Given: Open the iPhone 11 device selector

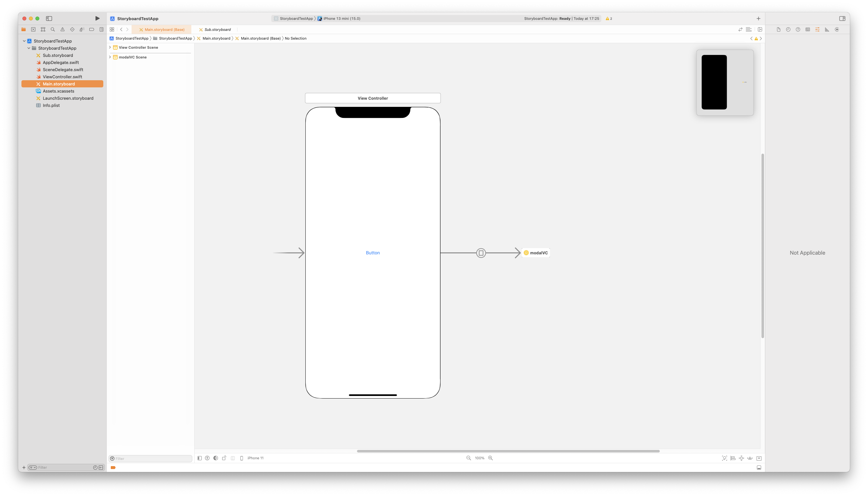Looking at the screenshot, I should click(x=255, y=458).
